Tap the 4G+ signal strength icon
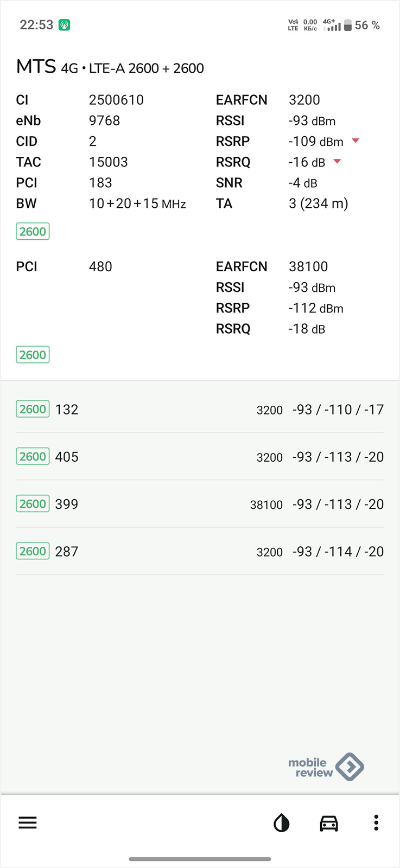 (x=332, y=25)
